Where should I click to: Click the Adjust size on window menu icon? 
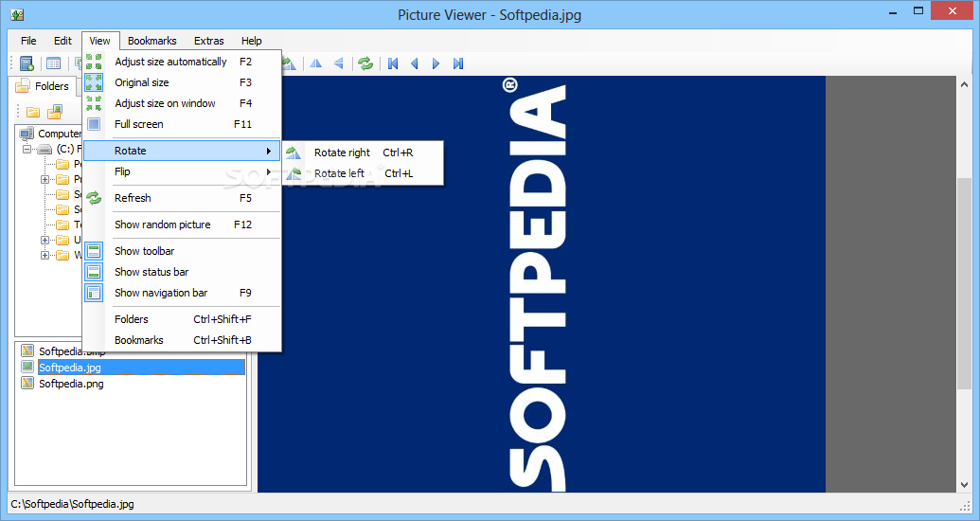coord(94,103)
